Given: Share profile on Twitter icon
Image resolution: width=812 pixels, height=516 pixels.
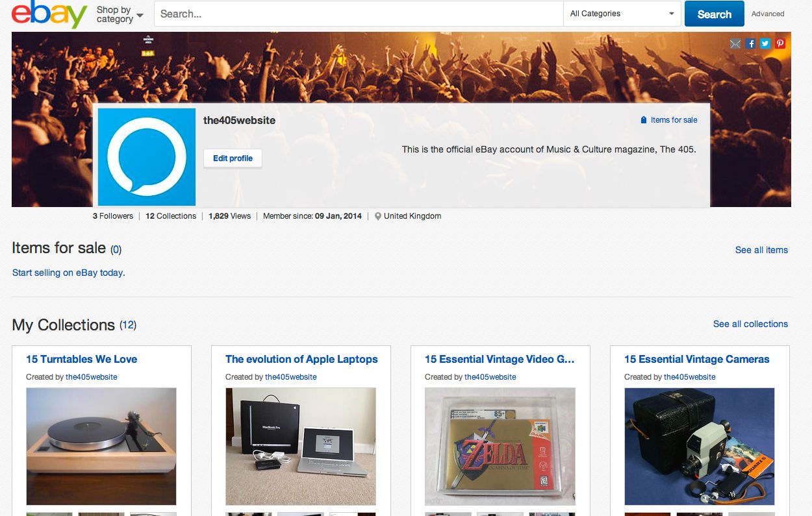Looking at the screenshot, I should pyautogui.click(x=765, y=43).
